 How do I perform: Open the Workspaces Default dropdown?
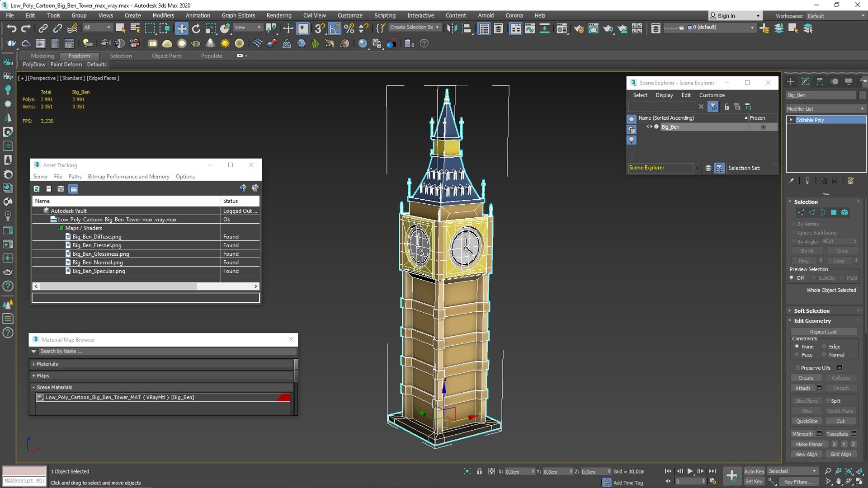point(836,16)
